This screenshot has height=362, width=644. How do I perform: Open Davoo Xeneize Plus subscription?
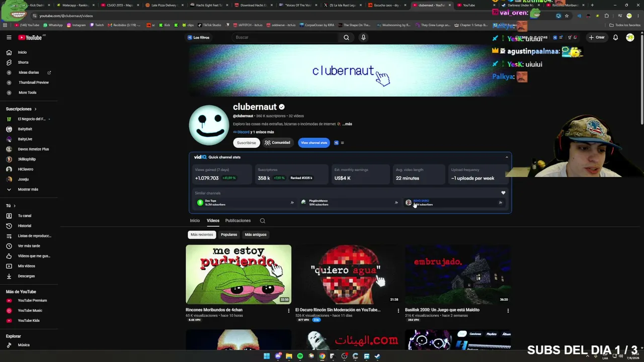(33, 149)
